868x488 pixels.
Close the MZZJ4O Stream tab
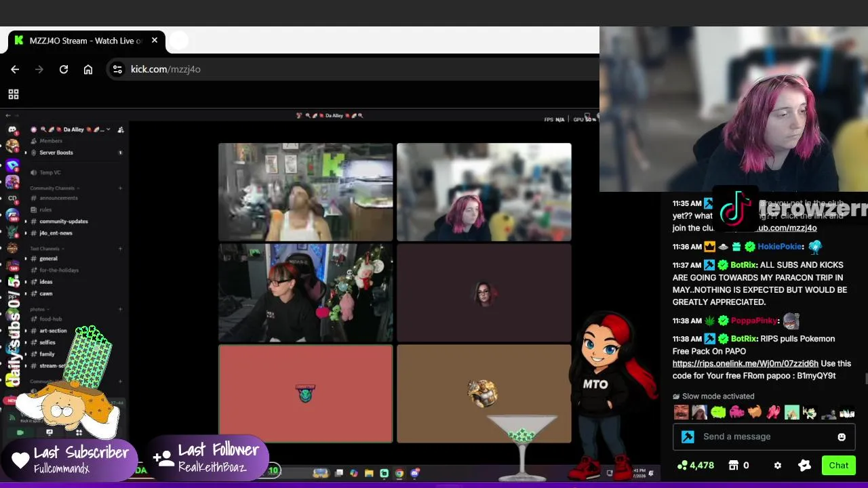(x=155, y=41)
